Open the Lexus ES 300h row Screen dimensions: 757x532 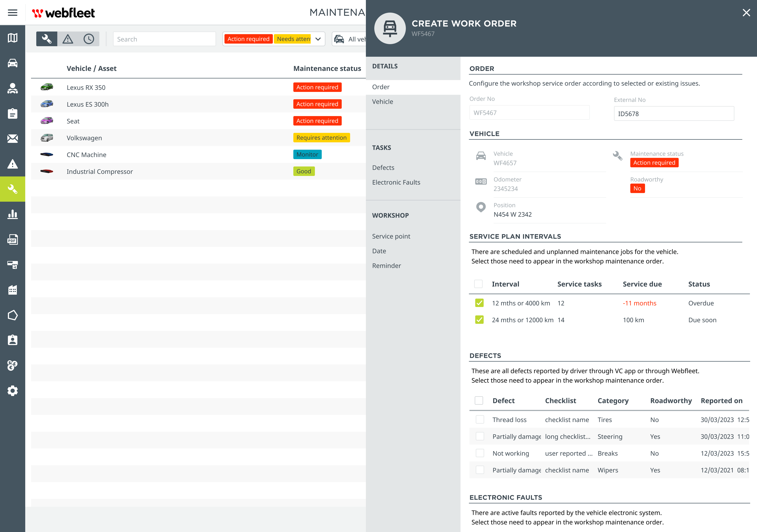coord(87,104)
